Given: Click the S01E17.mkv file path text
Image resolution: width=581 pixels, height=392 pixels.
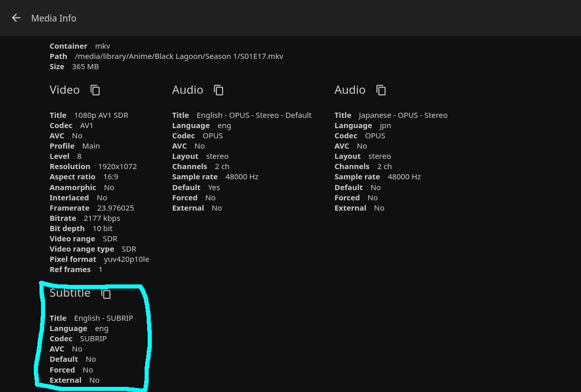Looking at the screenshot, I should pyautogui.click(x=179, y=56).
